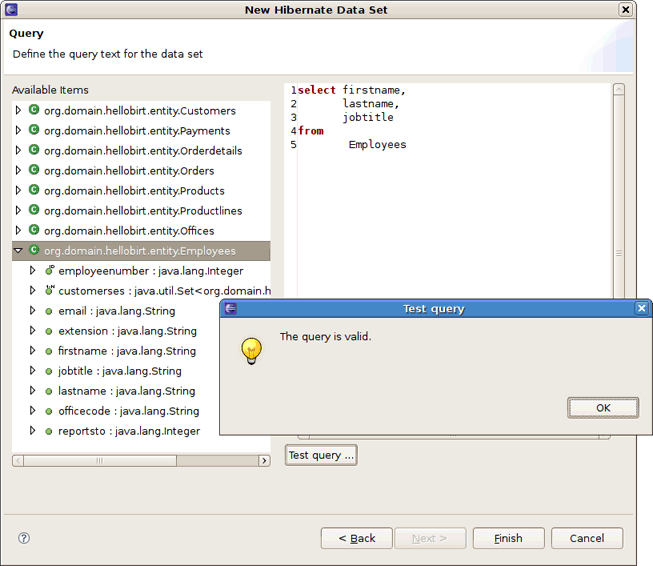This screenshot has height=566, width=653.
Task: Click the lightbulb icon in Test query dialog
Action: (251, 351)
